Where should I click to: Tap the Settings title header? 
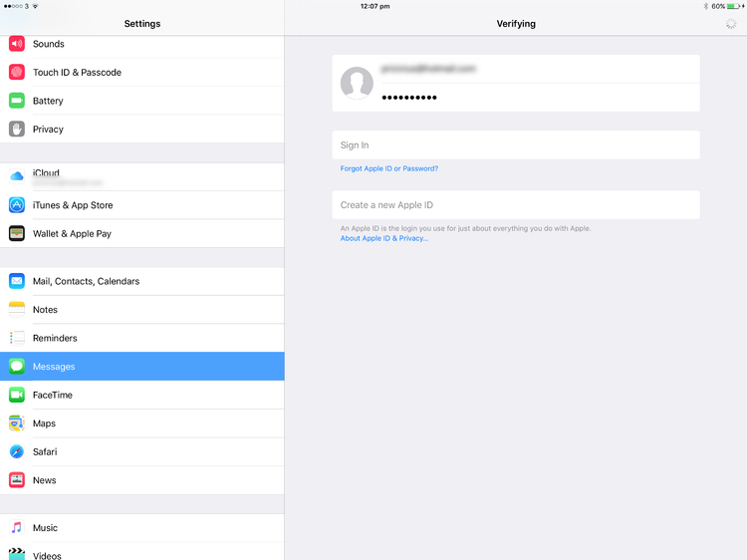(x=142, y=23)
